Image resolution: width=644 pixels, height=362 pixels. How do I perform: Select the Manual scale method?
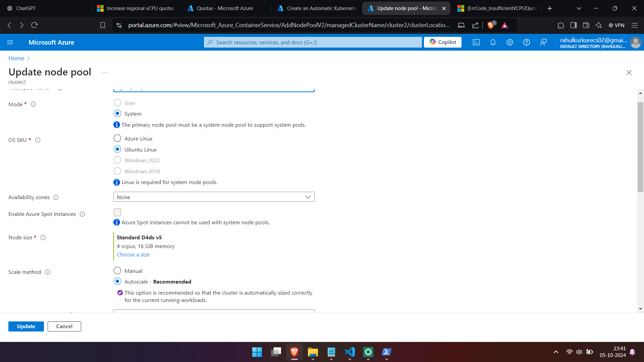(117, 270)
